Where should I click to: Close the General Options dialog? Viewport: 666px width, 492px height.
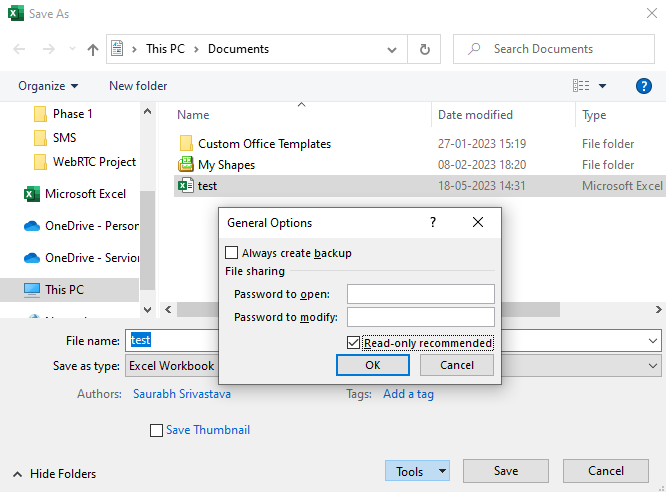pos(478,222)
